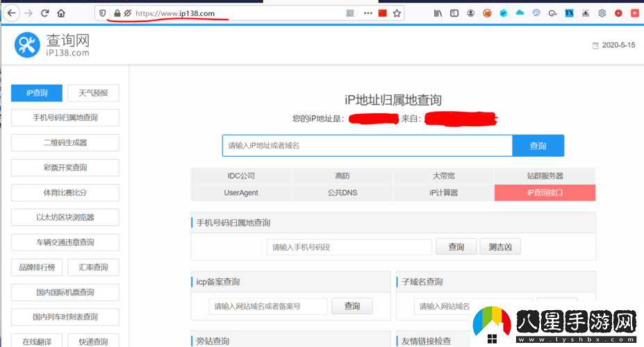
Task: Go to the browser home page icon
Action: (x=61, y=13)
